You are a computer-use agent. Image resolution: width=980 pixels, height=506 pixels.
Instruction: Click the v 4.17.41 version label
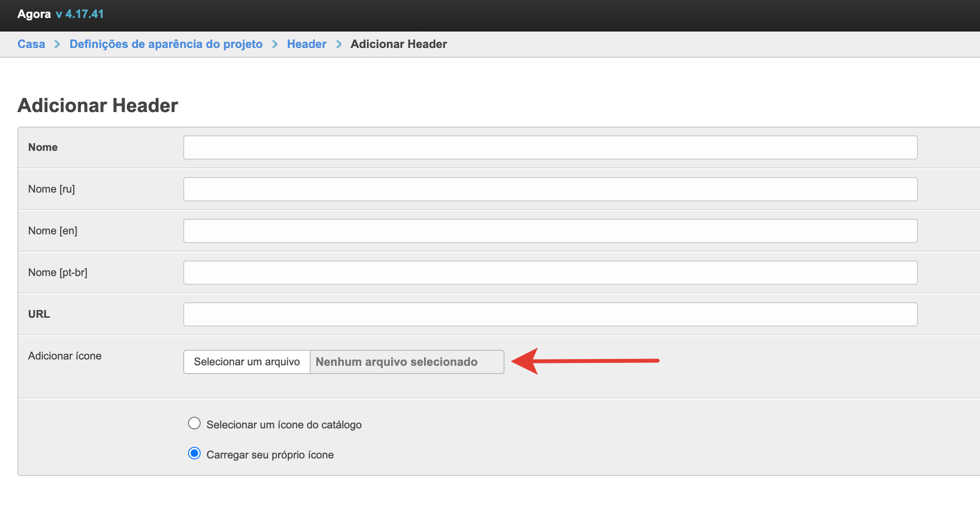tap(80, 14)
